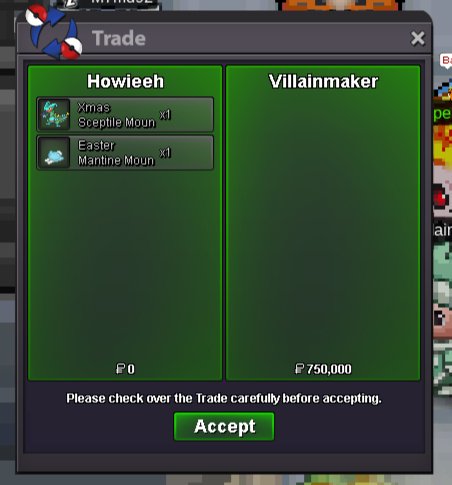Click the Pokédollar symbol beside Howieeh's 0
This screenshot has width=452, height=485.
point(120,369)
